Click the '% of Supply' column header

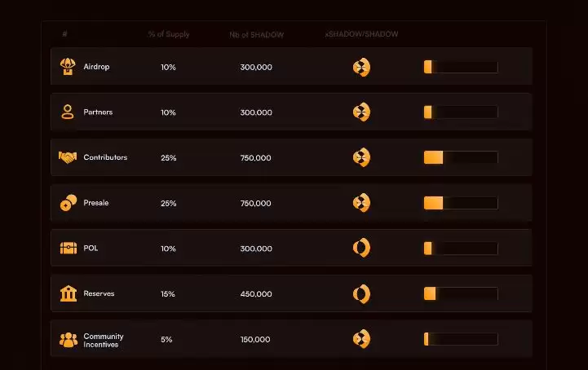(167, 34)
